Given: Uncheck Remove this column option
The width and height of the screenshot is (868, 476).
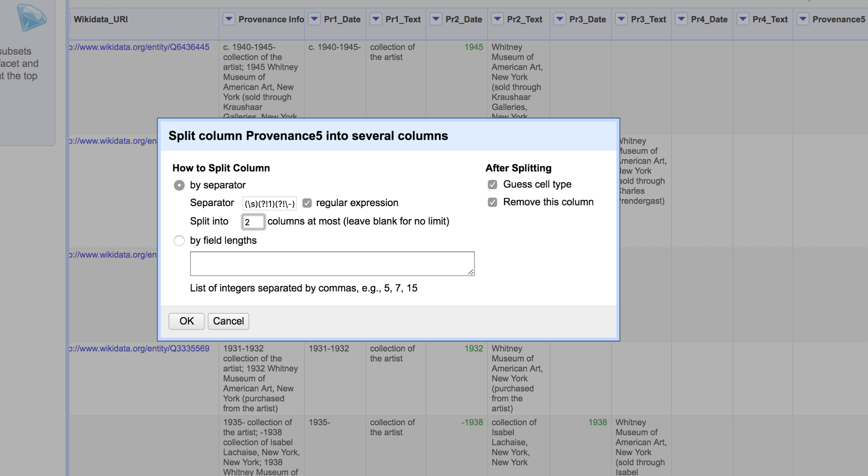Looking at the screenshot, I should tap(492, 202).
